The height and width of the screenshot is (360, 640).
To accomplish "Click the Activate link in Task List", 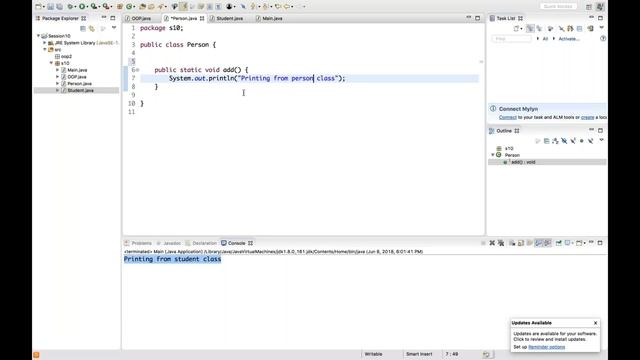I will click(x=569, y=39).
